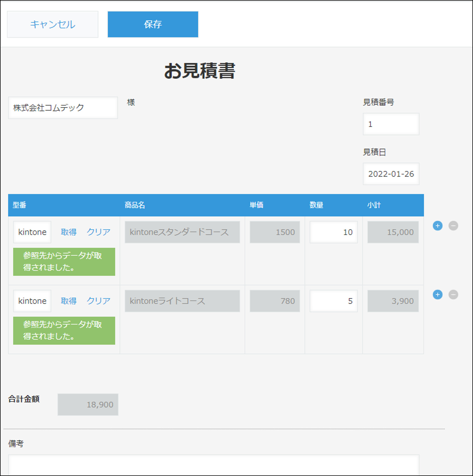This screenshot has width=473, height=476.
Task: Click 取得 in the kintoneスタンダードコース row
Action: (69, 232)
